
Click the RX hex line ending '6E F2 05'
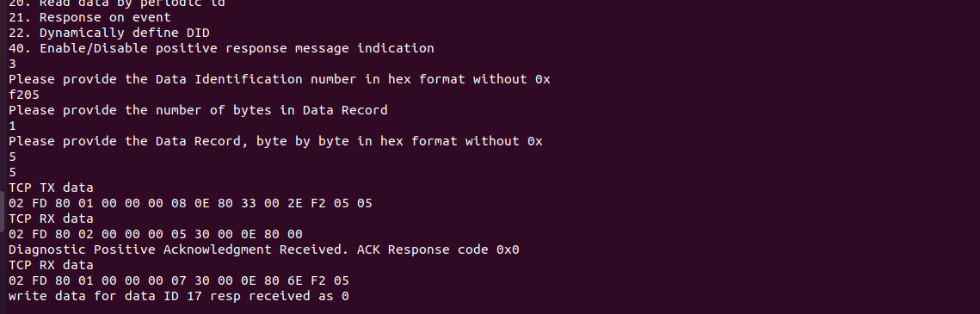(179, 280)
